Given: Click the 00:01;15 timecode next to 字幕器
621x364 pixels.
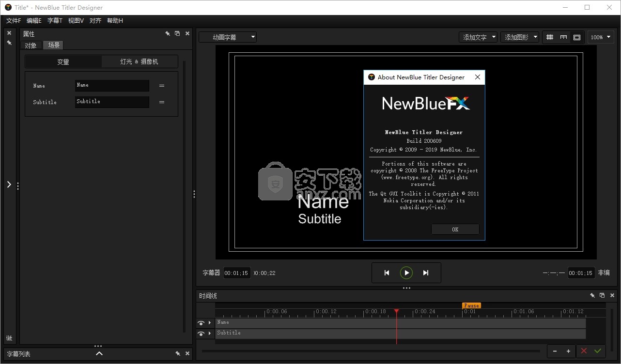Looking at the screenshot, I should pos(237,273).
